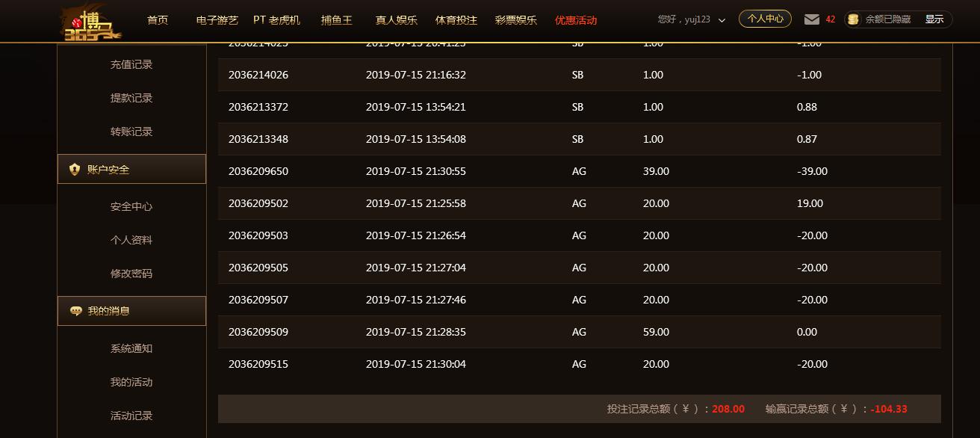Open 个人资料 in the sidebar
Image resolution: width=980 pixels, height=438 pixels.
[131, 240]
